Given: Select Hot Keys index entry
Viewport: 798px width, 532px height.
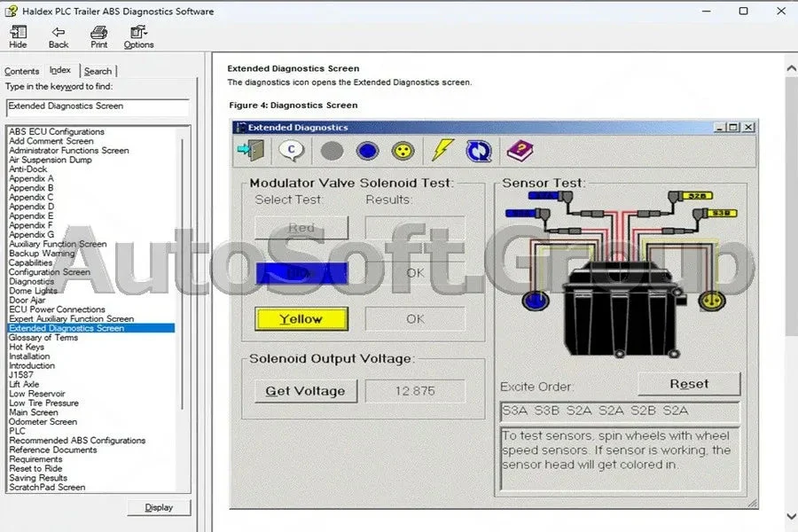Looking at the screenshot, I should [27, 348].
